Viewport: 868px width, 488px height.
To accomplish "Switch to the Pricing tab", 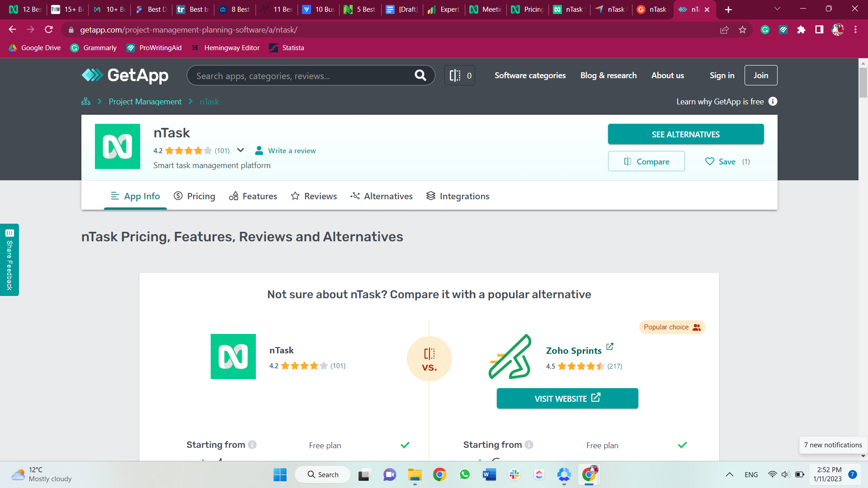I will tap(194, 196).
